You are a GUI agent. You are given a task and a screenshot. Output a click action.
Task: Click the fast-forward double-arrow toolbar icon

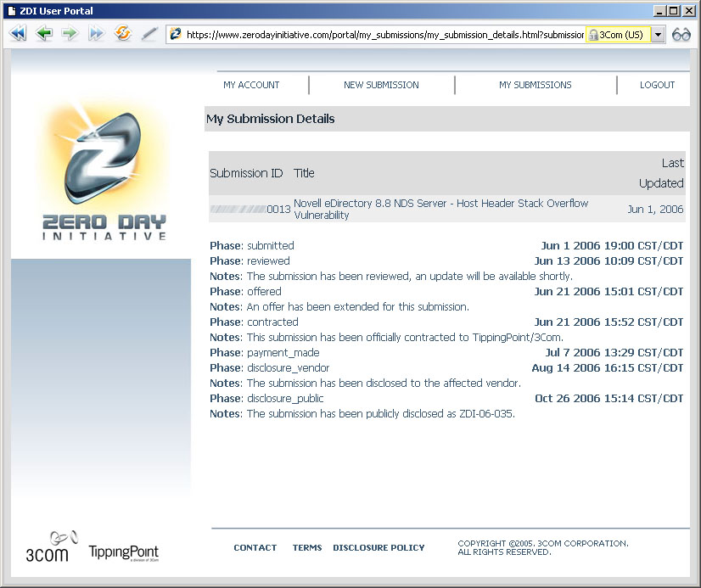point(96,34)
